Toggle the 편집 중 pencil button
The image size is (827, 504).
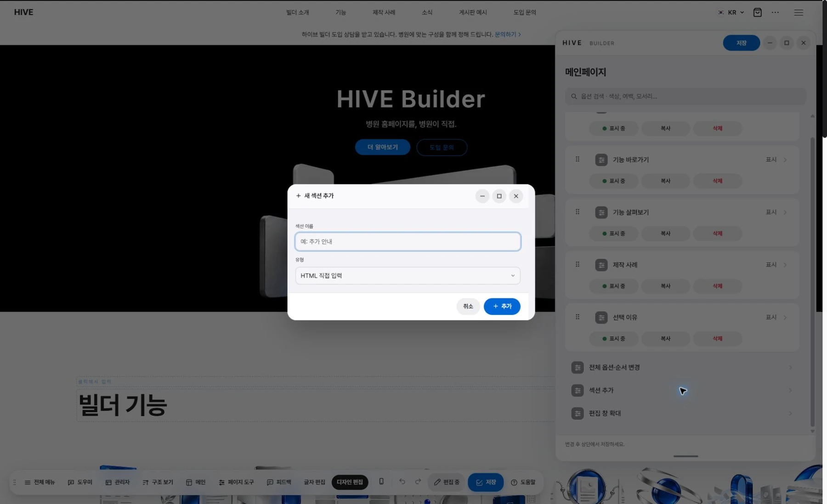(x=447, y=482)
